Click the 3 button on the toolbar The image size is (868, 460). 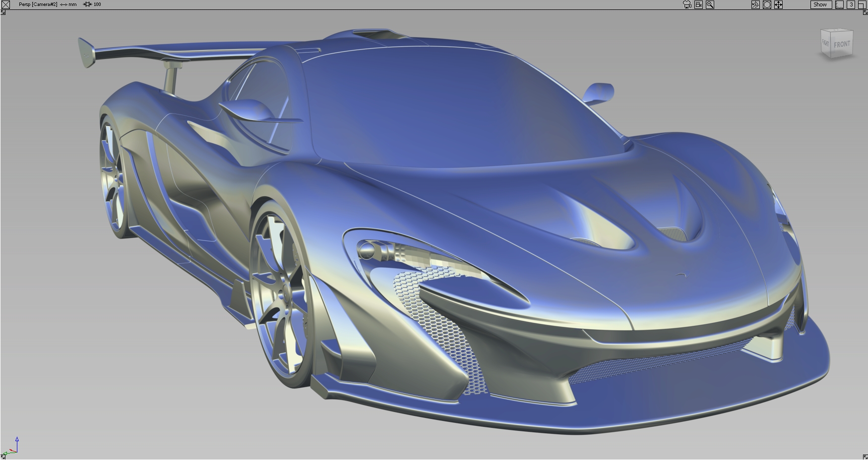tap(851, 4)
